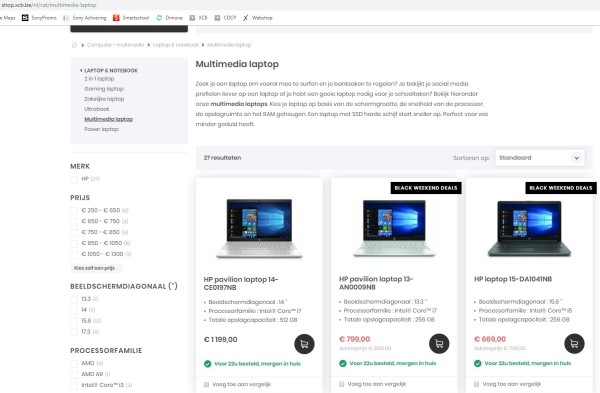Add HP pavilion 13-AN0009NB to cart
This screenshot has height=393, width=600.
click(x=439, y=344)
